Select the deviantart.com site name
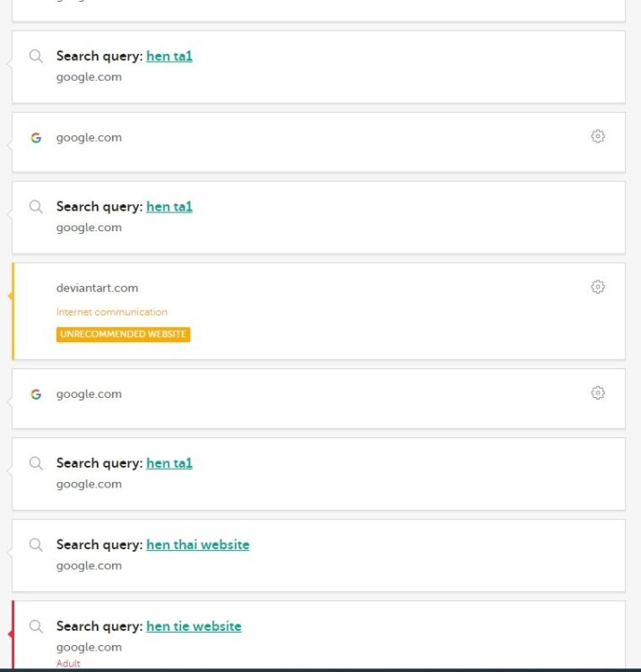The width and height of the screenshot is (641, 672). [97, 288]
